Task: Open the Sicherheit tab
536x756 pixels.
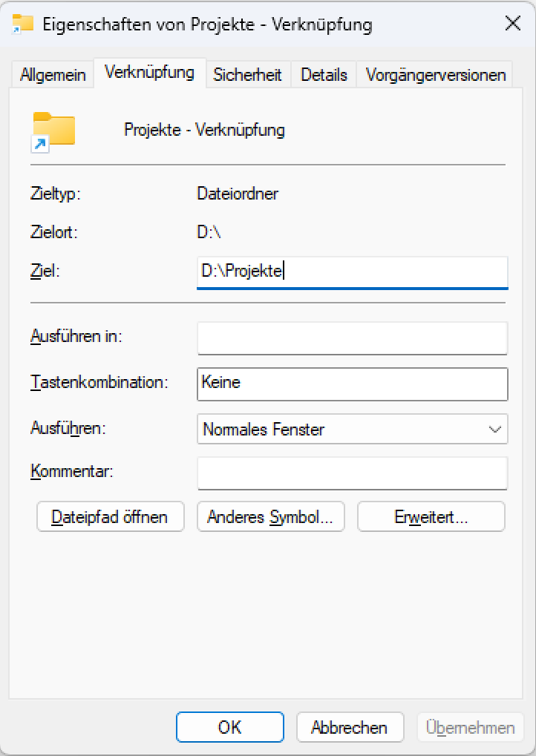Action: click(247, 75)
